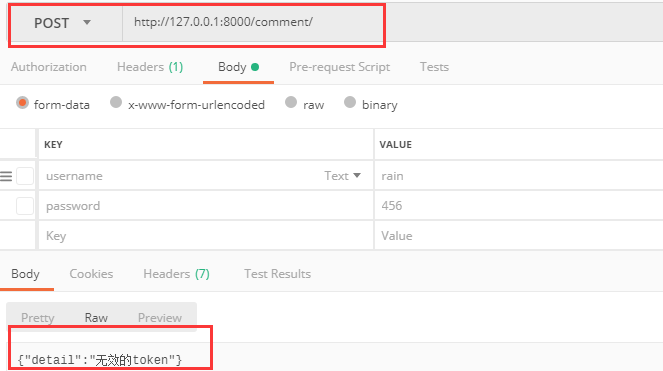The height and width of the screenshot is (371, 663).
Task: Open the Tests tab
Action: pyautogui.click(x=434, y=67)
